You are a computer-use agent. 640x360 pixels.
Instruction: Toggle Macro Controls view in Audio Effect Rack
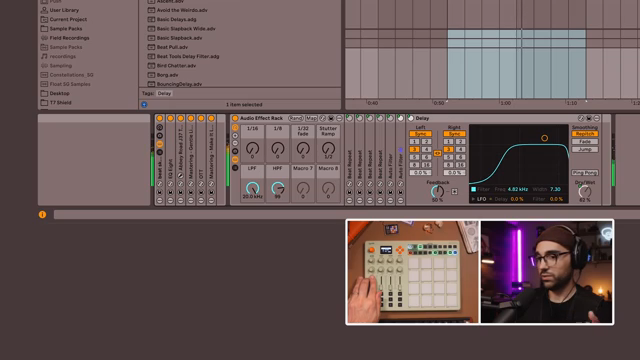click(x=235, y=127)
